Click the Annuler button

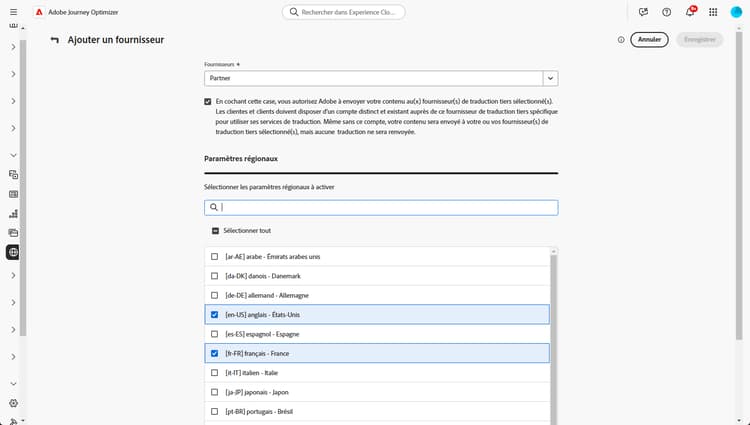(x=650, y=40)
